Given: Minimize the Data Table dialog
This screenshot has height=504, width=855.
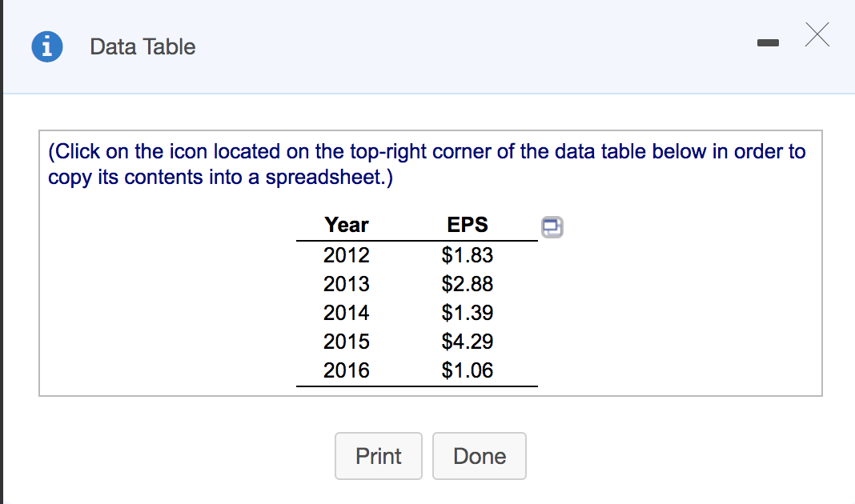Looking at the screenshot, I should tap(768, 42).
